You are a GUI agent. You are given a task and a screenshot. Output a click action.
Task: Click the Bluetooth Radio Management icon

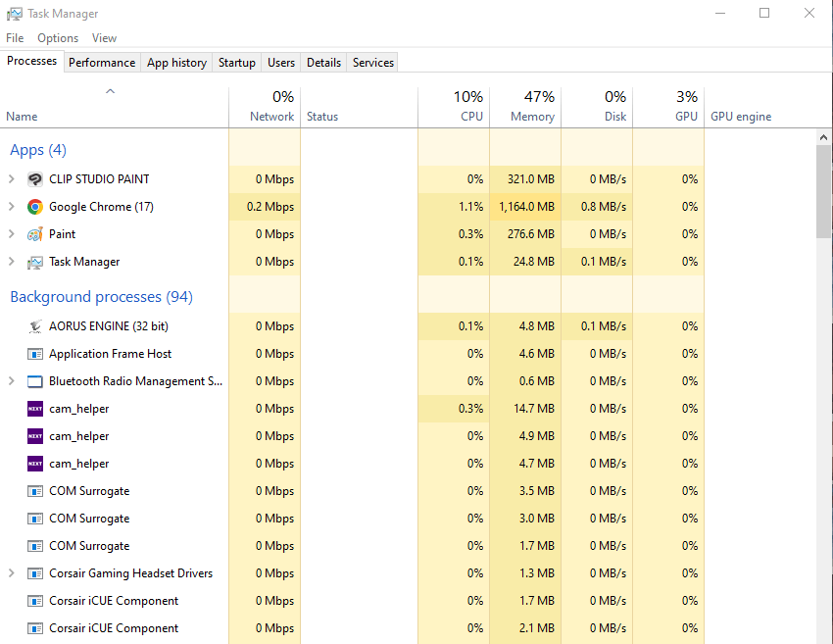(35, 381)
